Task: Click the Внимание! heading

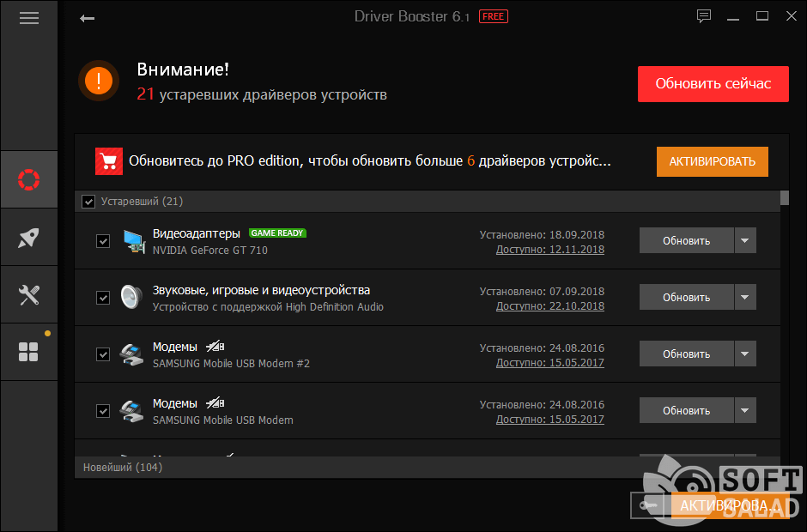Action: tap(183, 69)
